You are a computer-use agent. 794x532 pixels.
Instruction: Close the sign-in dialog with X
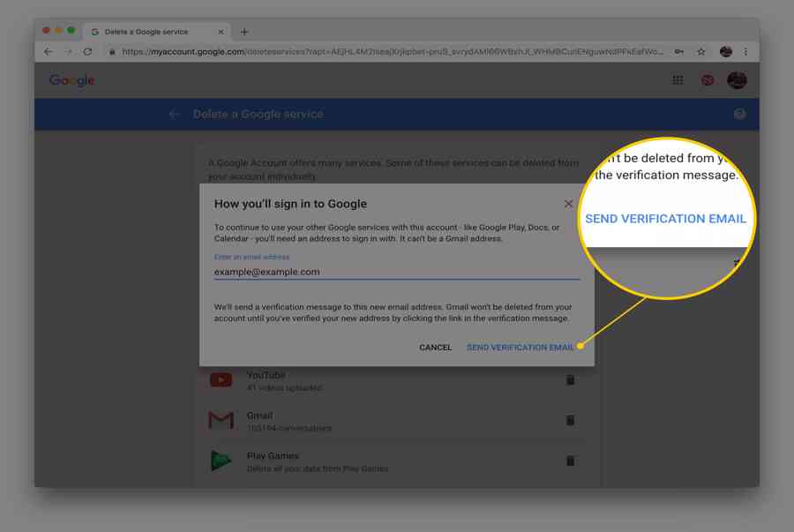(568, 204)
